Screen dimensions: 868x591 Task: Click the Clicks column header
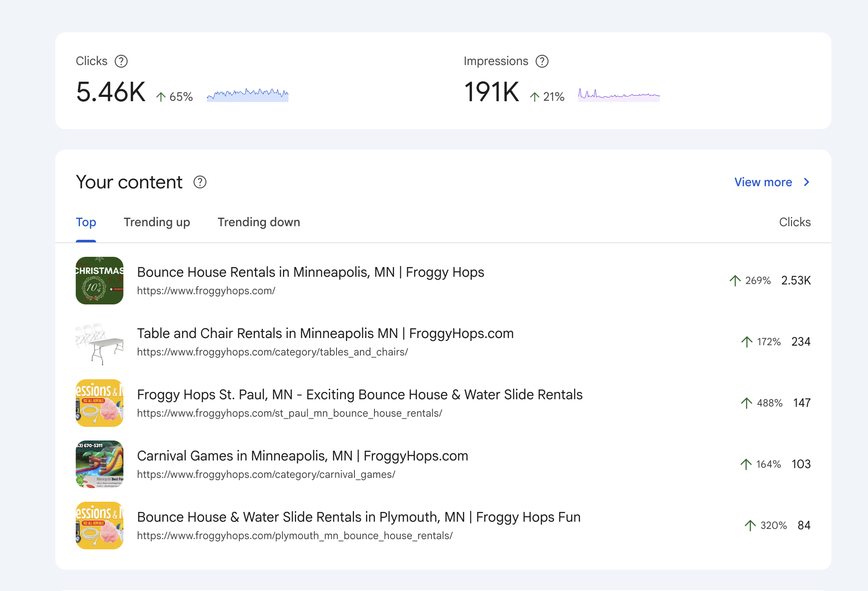[795, 222]
